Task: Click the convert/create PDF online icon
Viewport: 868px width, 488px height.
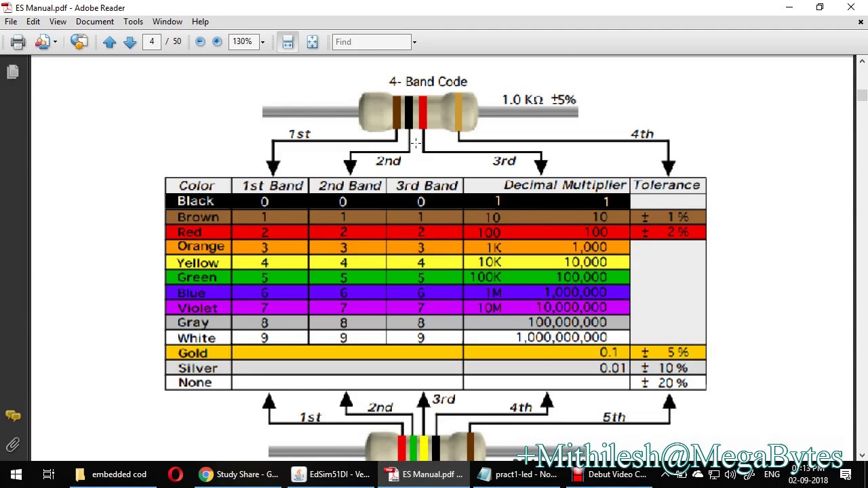Action: (79, 42)
